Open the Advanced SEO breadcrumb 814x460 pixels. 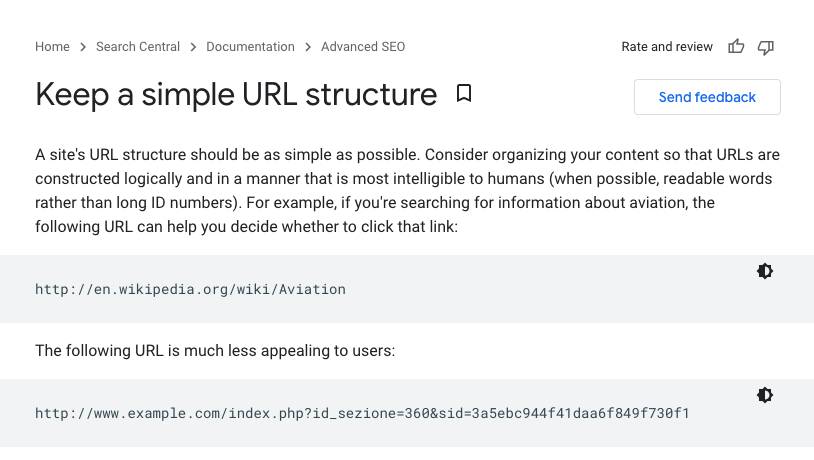coord(363,47)
